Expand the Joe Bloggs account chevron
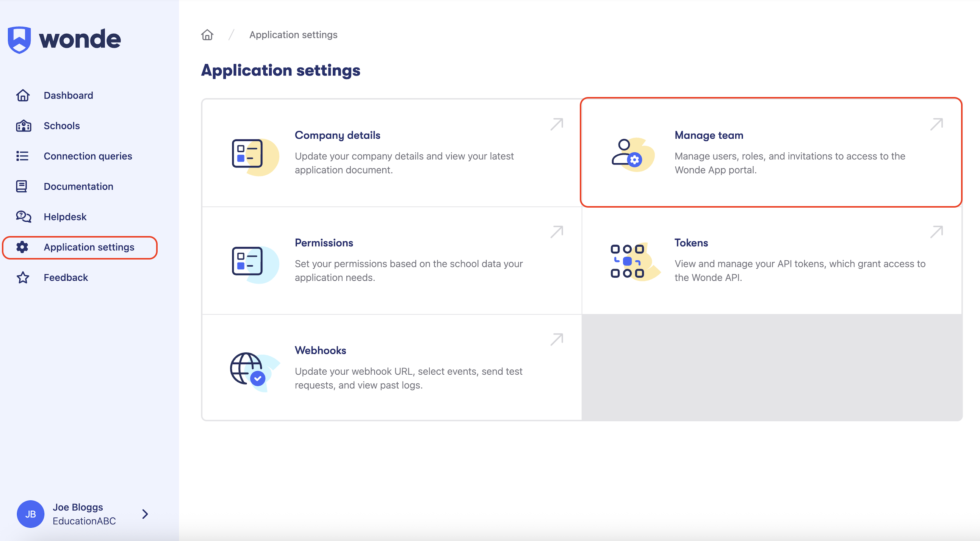 click(x=145, y=514)
